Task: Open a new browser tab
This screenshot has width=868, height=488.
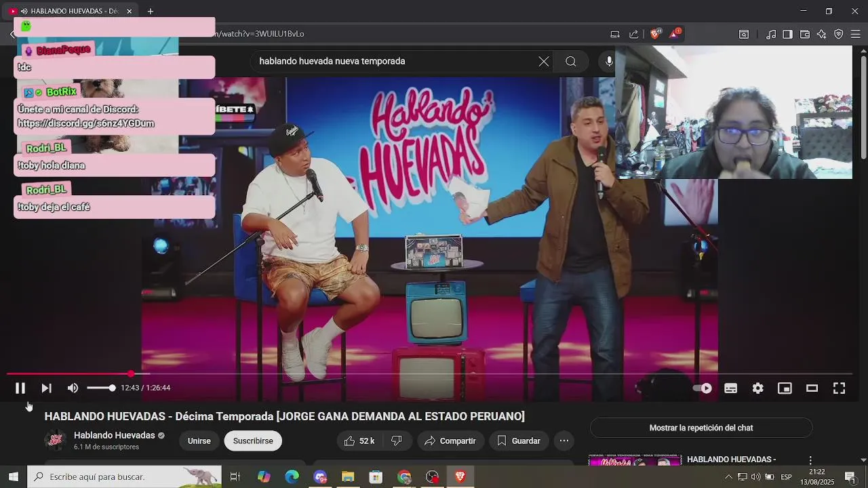Action: click(151, 12)
